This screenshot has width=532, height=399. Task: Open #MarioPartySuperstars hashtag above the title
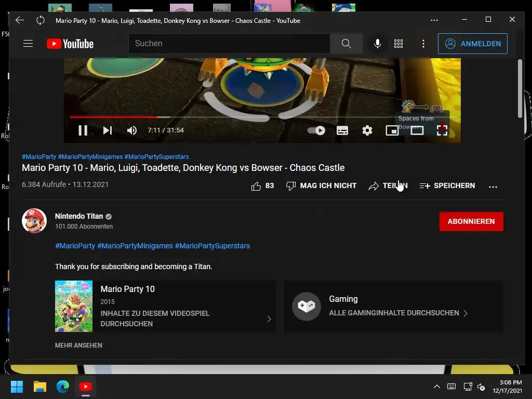[x=156, y=157]
